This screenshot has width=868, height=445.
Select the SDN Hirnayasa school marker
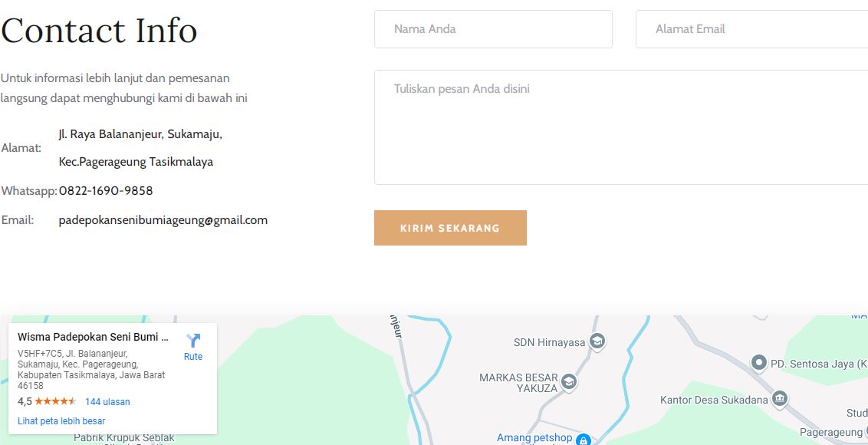click(597, 341)
